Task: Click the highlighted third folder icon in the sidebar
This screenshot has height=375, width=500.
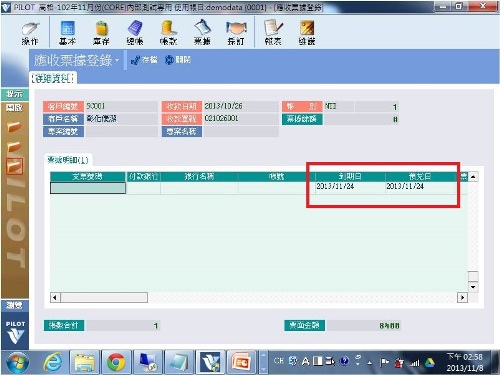Action: [14, 166]
